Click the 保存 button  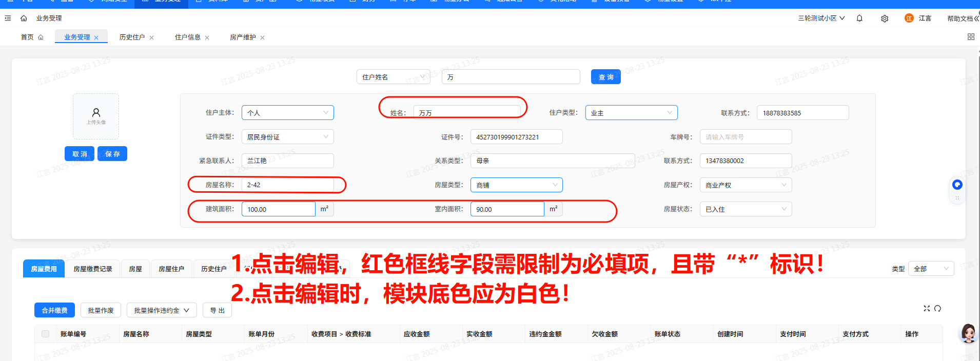[112, 154]
